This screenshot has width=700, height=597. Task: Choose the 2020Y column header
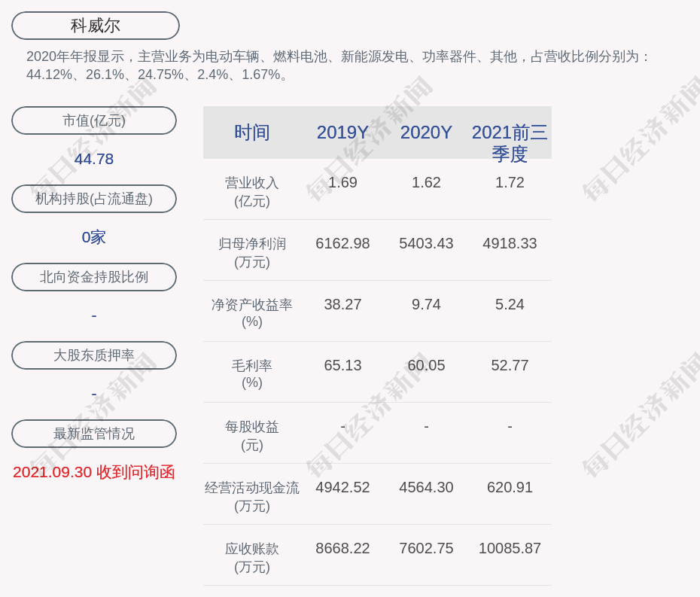pos(426,132)
